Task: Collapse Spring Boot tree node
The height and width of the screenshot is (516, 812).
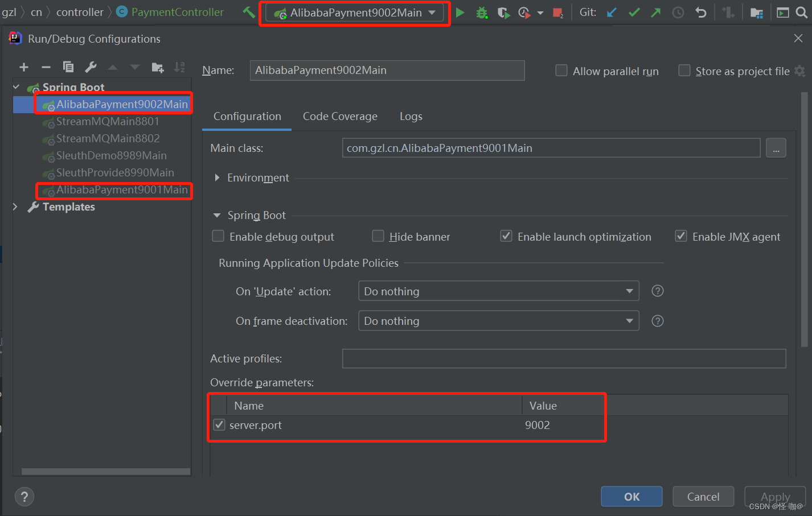Action: 17,87
